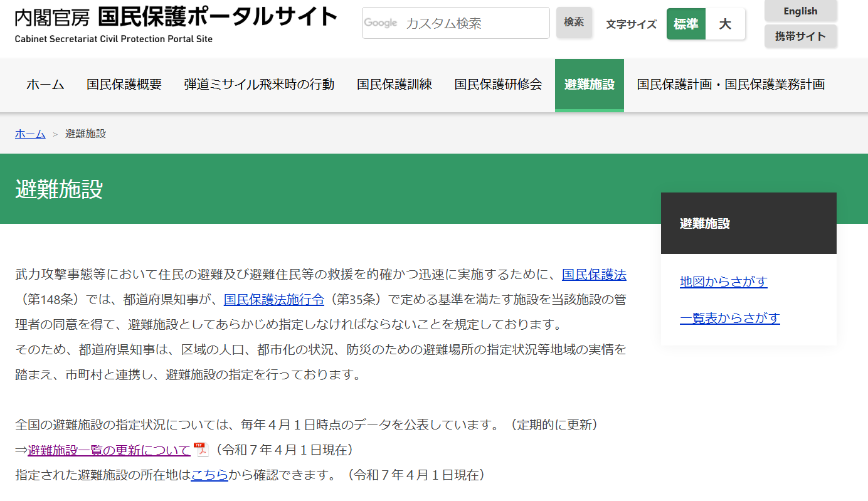Open the 国民保護法 link in the paragraph
The width and height of the screenshot is (868, 501).
click(x=594, y=275)
